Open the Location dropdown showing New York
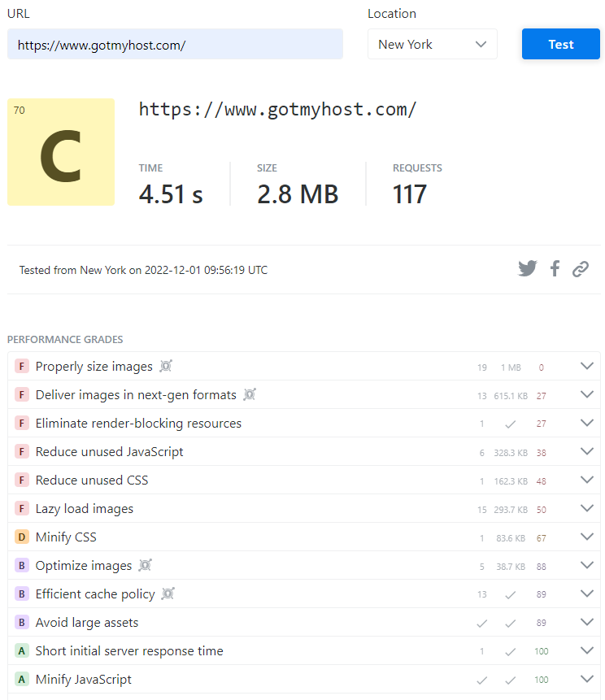 (x=432, y=45)
